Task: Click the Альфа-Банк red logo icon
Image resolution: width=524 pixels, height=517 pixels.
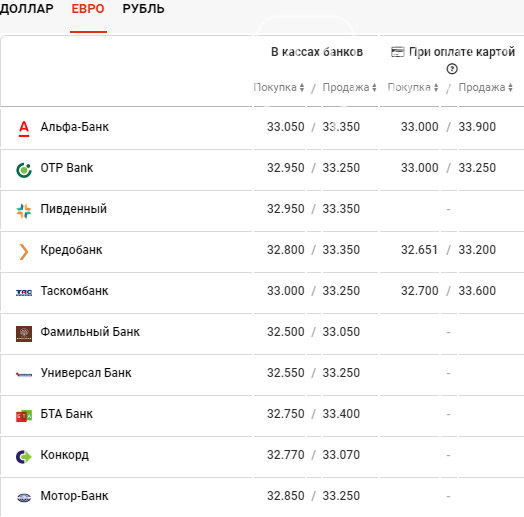Action: point(24,129)
